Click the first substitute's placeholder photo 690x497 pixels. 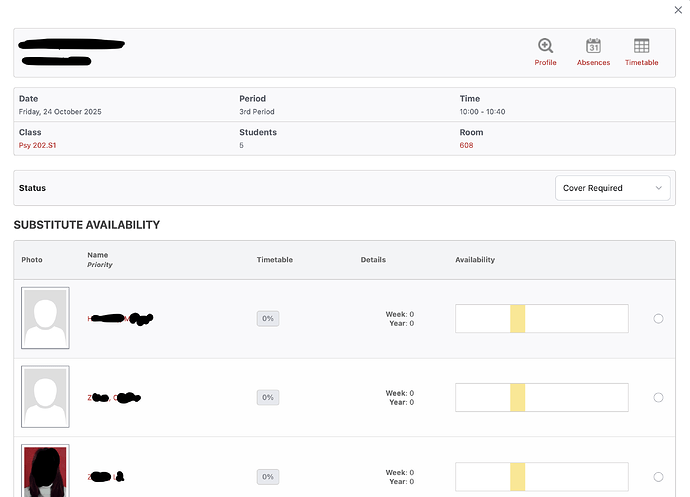[45, 318]
